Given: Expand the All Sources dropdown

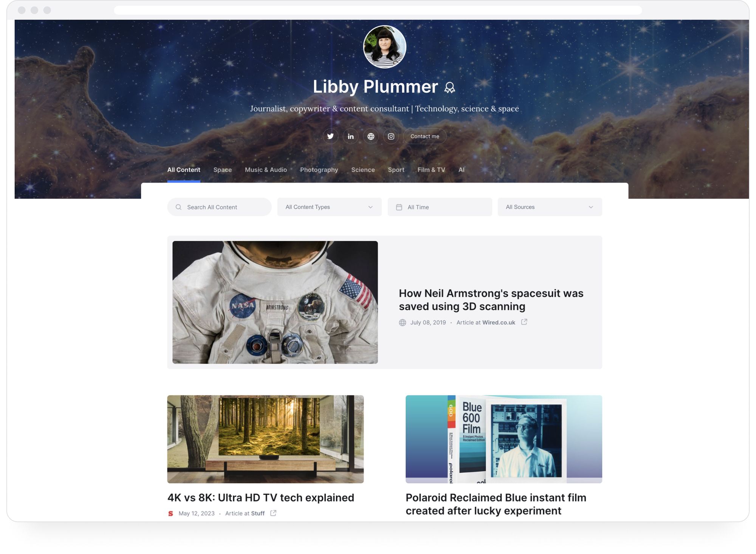Looking at the screenshot, I should (x=550, y=207).
